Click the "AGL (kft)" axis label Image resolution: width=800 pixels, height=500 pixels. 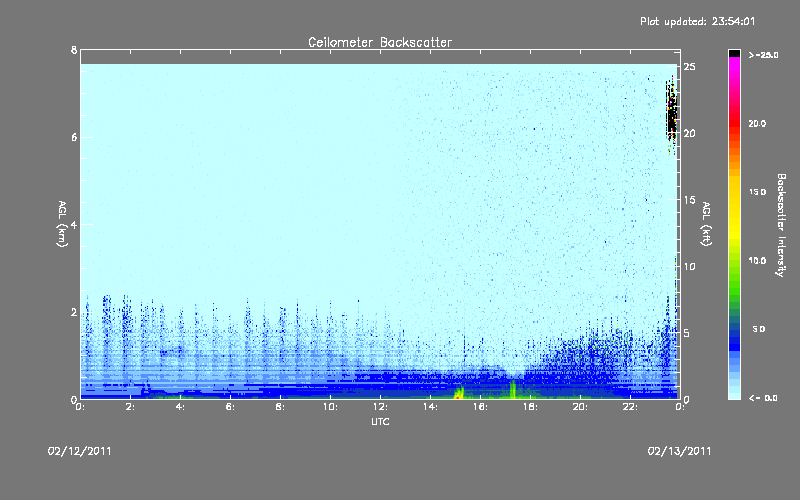pyautogui.click(x=706, y=224)
